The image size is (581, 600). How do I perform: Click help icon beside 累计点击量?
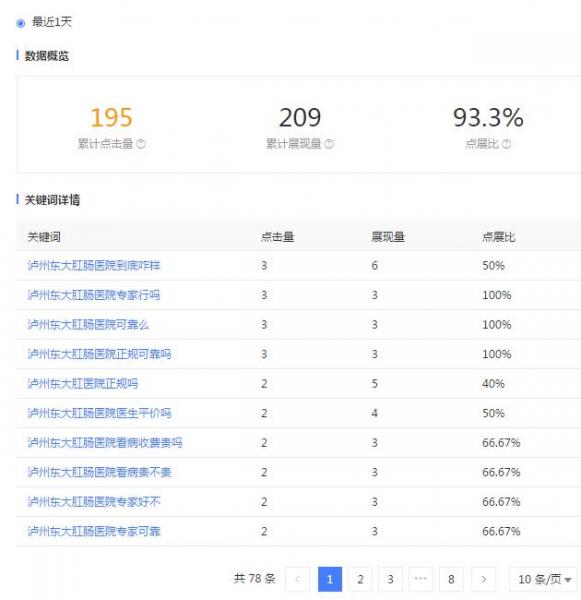[x=141, y=144]
